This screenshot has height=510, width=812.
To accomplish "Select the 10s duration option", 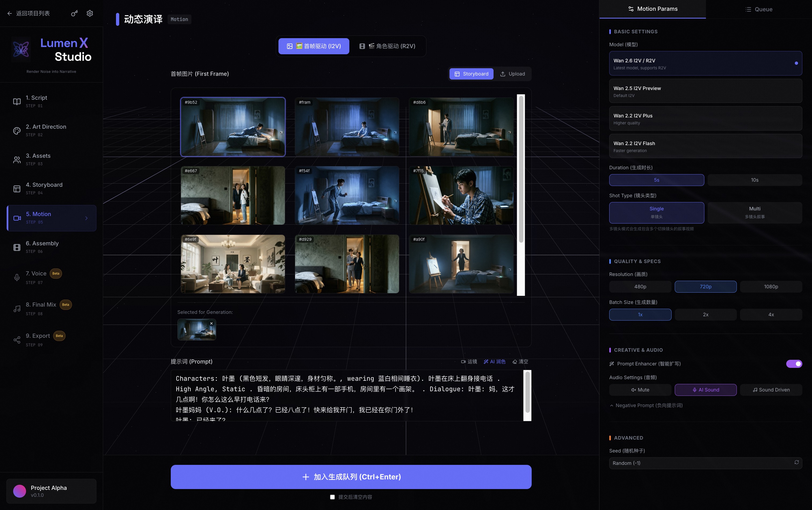I will pos(755,180).
